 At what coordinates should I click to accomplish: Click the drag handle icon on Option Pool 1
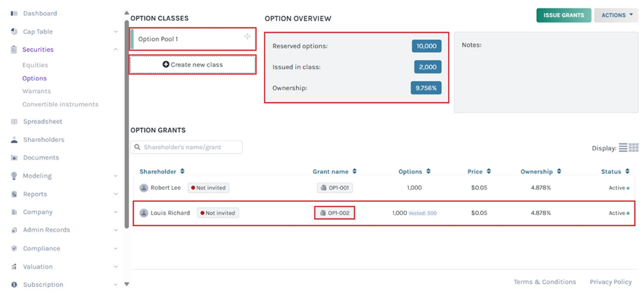coord(247,37)
